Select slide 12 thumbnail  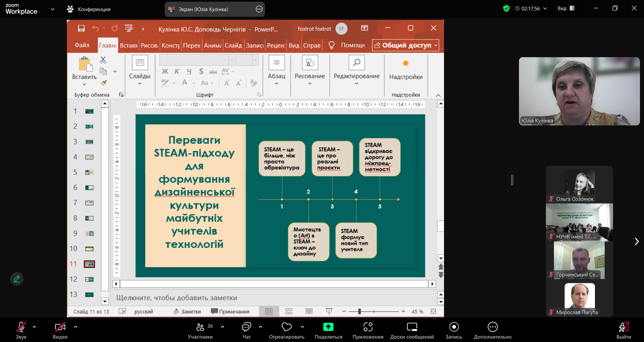pyautogui.click(x=89, y=279)
